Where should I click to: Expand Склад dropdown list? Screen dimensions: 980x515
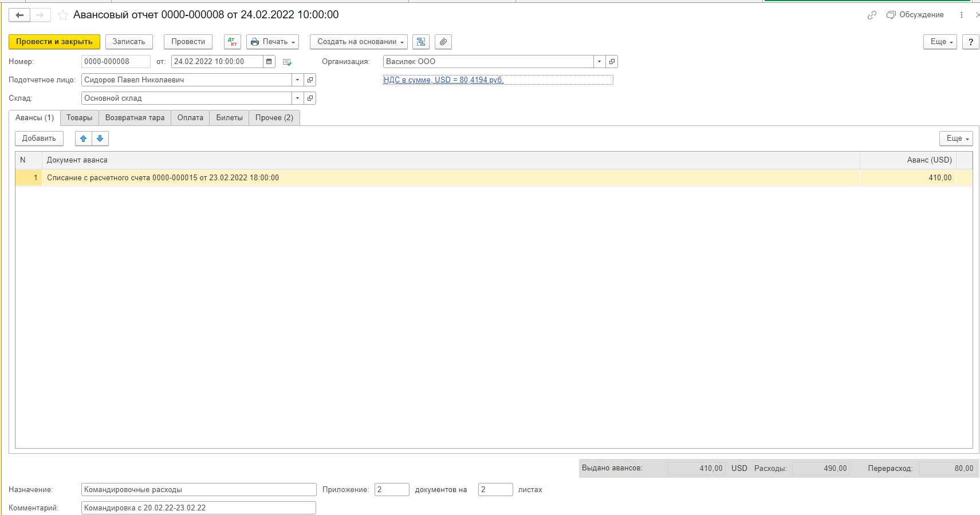pyautogui.click(x=297, y=98)
